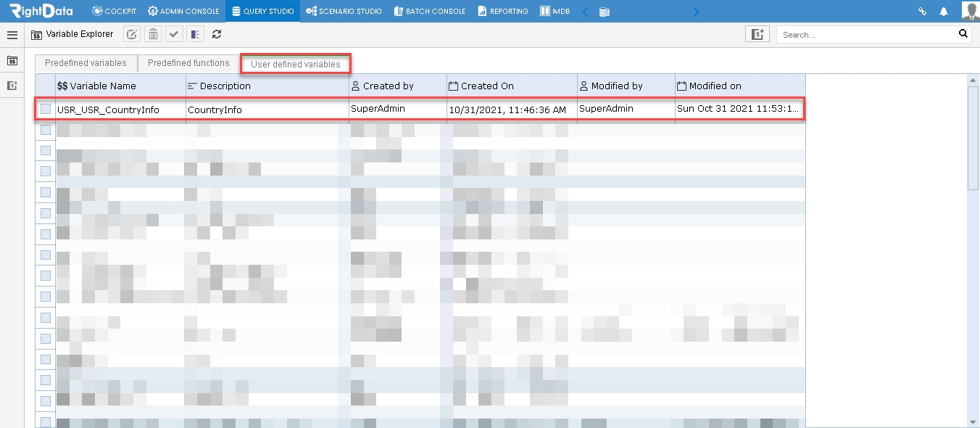This screenshot has height=428, width=980.
Task: Click scrollbar down arrow of the table
Action: 973,421
